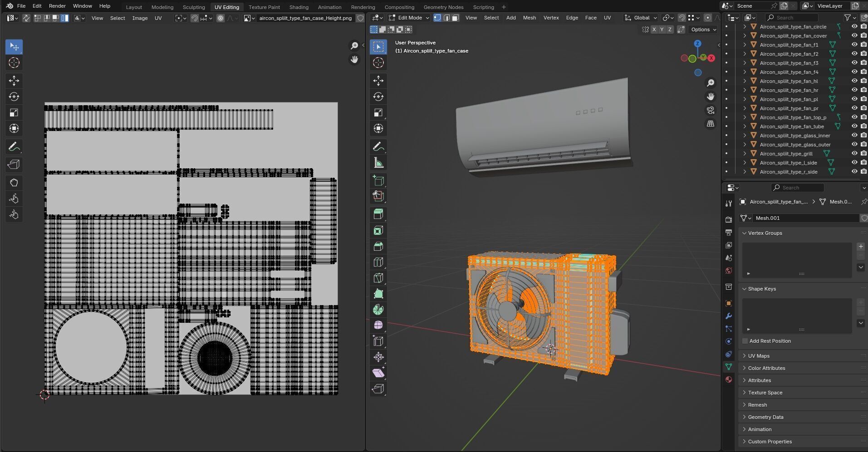
Task: Hide Aircon_spliit_type_fan_circle in viewport
Action: click(854, 27)
